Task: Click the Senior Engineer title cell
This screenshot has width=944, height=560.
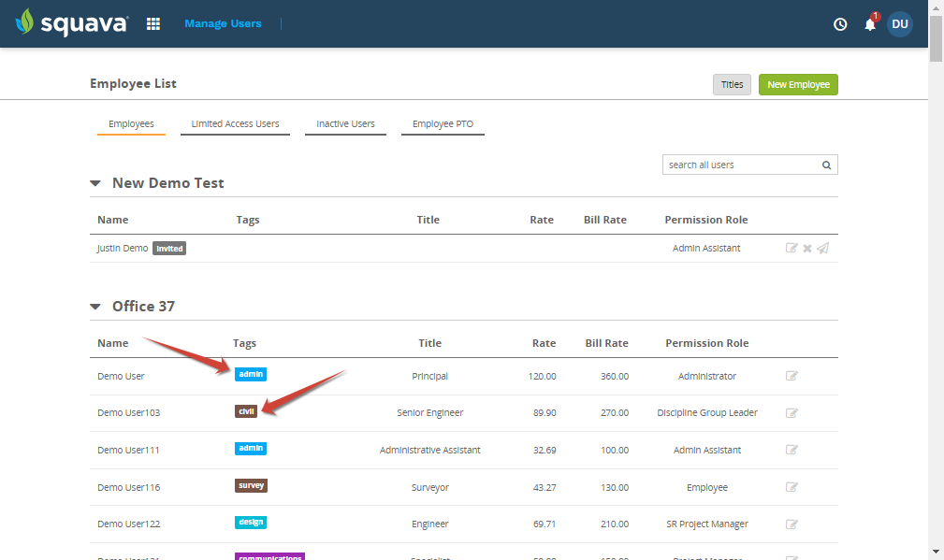Action: click(x=429, y=412)
